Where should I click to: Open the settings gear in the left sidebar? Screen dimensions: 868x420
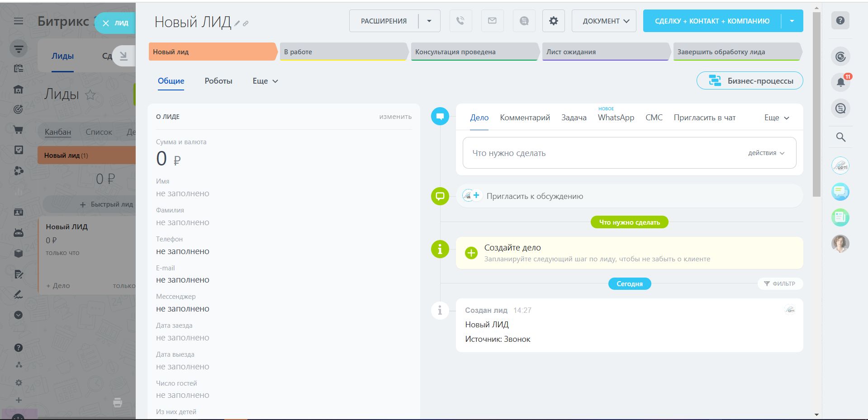pyautogui.click(x=19, y=382)
